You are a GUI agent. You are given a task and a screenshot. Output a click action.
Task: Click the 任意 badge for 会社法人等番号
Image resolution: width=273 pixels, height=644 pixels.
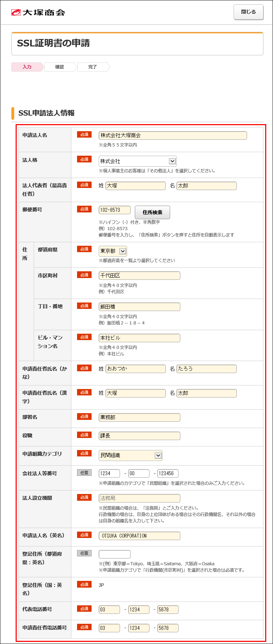click(x=84, y=473)
